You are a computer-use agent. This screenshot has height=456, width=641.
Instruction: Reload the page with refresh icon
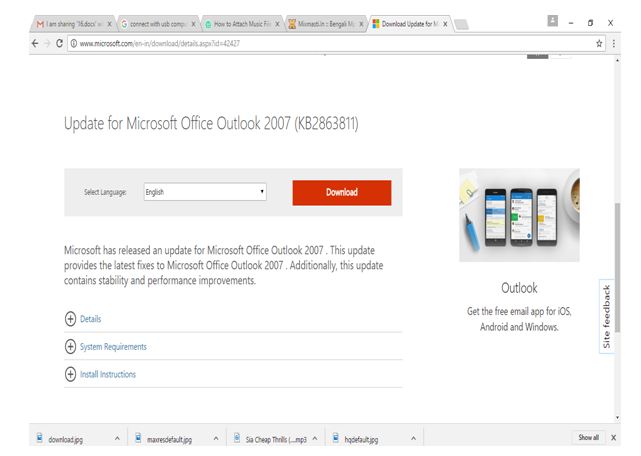point(60,43)
